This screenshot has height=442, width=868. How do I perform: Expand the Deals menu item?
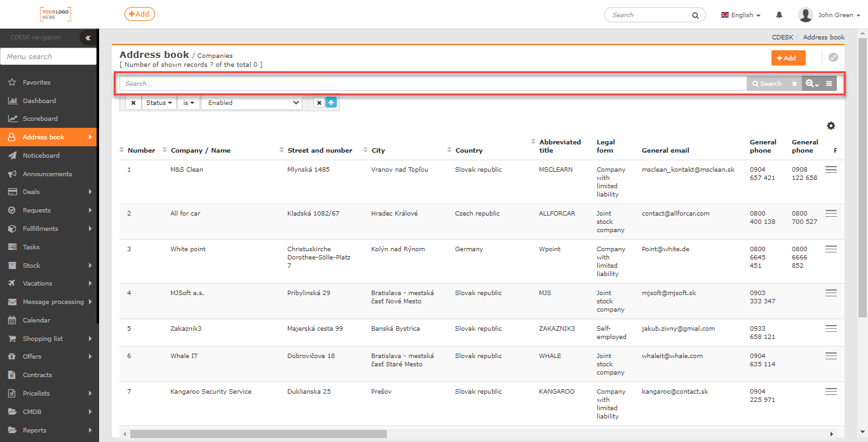(x=48, y=191)
